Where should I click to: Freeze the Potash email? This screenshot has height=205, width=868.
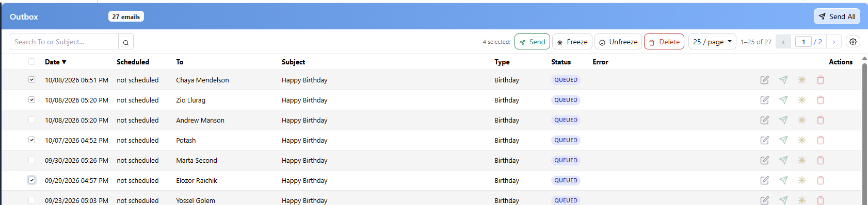pos(802,140)
